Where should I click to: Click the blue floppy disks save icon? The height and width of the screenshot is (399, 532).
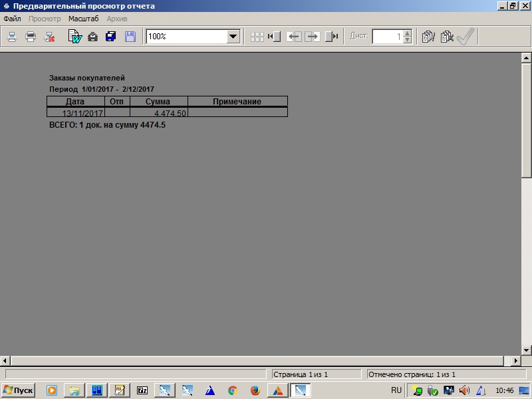pyautogui.click(x=111, y=37)
